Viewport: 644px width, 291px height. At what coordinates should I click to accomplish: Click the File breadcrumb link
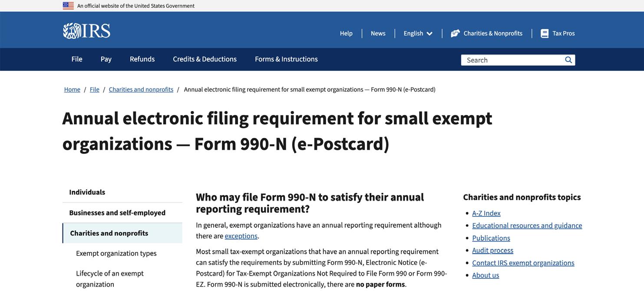94,89
